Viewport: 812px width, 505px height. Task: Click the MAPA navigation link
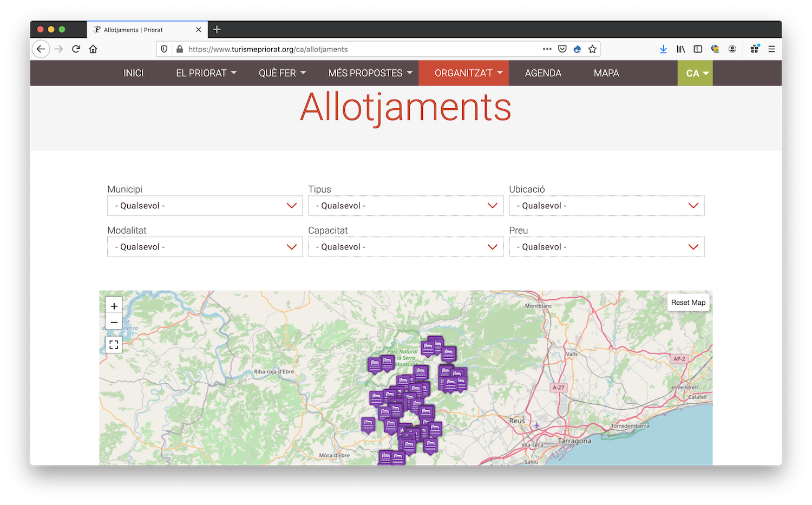pyautogui.click(x=606, y=73)
